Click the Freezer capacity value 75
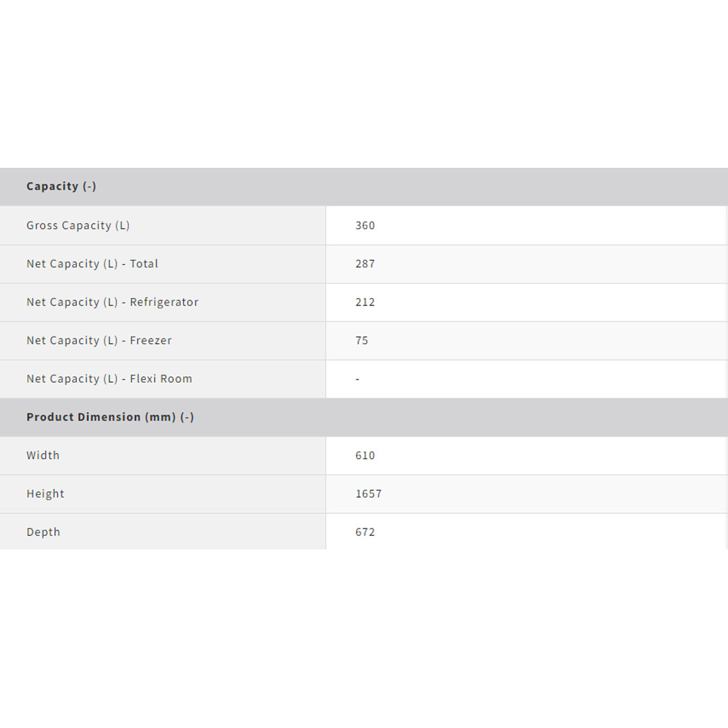The width and height of the screenshot is (728, 728). tap(362, 341)
